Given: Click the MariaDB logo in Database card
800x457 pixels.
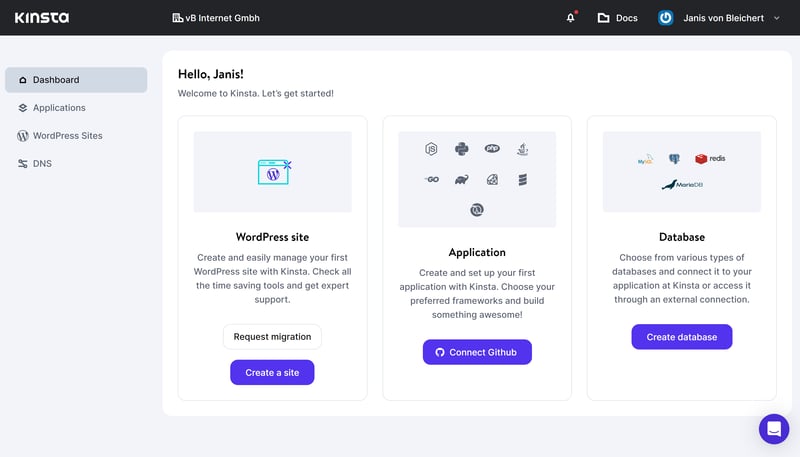Looking at the screenshot, I should tap(682, 185).
